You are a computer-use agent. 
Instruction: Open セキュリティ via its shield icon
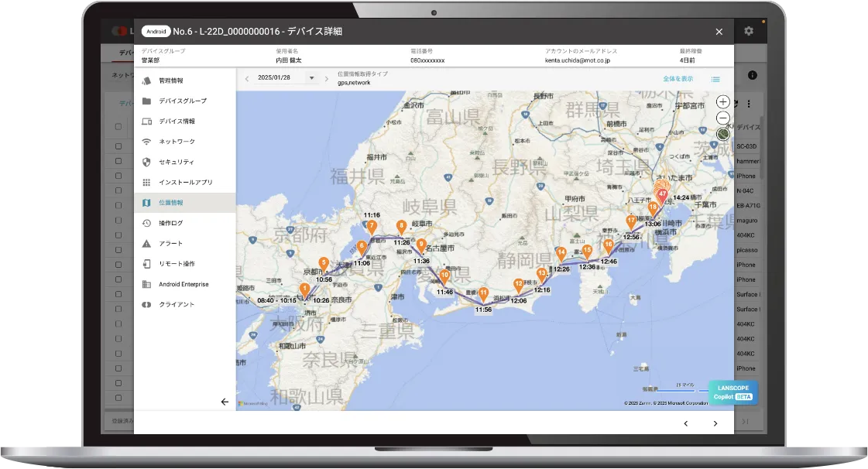(x=146, y=162)
